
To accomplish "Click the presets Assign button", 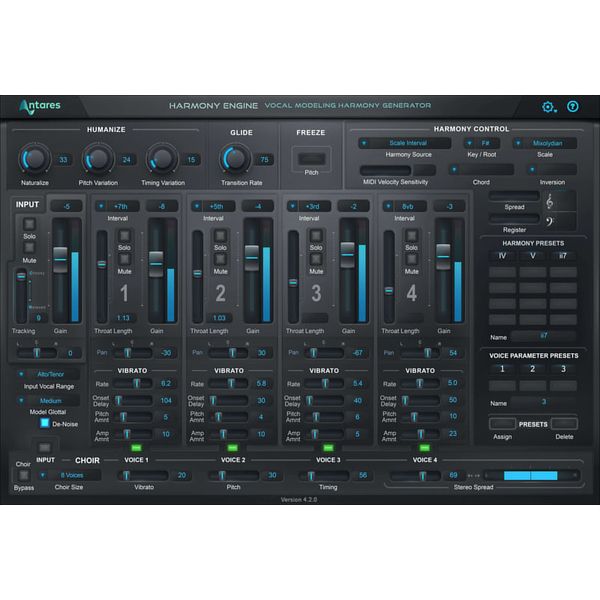I will pos(502,424).
